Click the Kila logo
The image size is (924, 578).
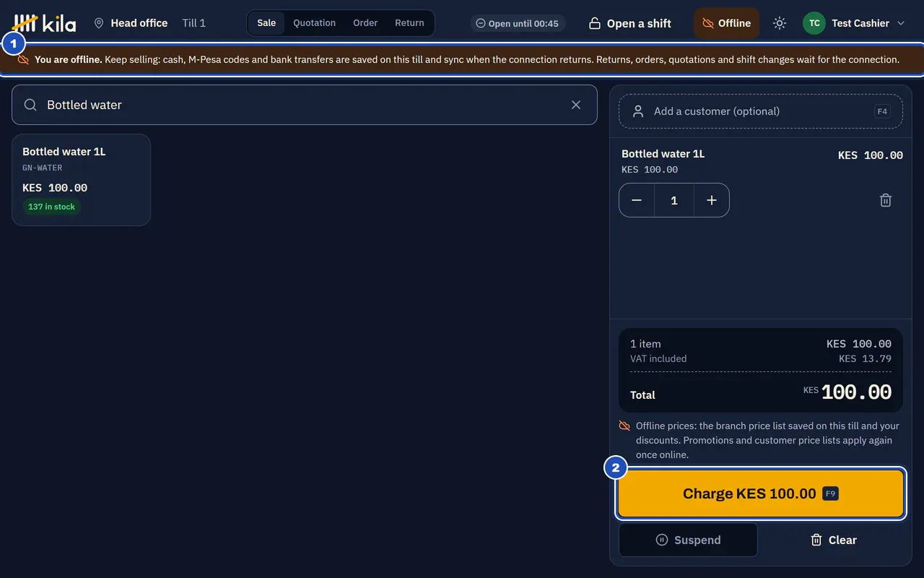[45, 23]
